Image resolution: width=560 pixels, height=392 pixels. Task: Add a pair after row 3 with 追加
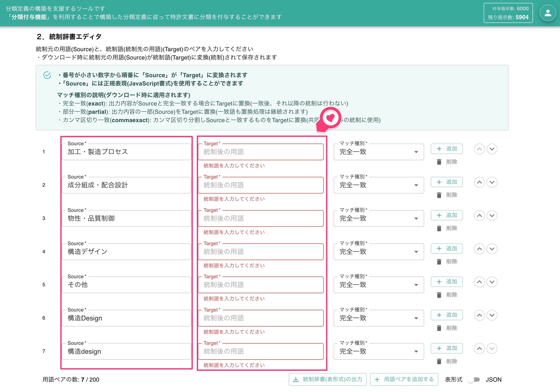pos(447,215)
